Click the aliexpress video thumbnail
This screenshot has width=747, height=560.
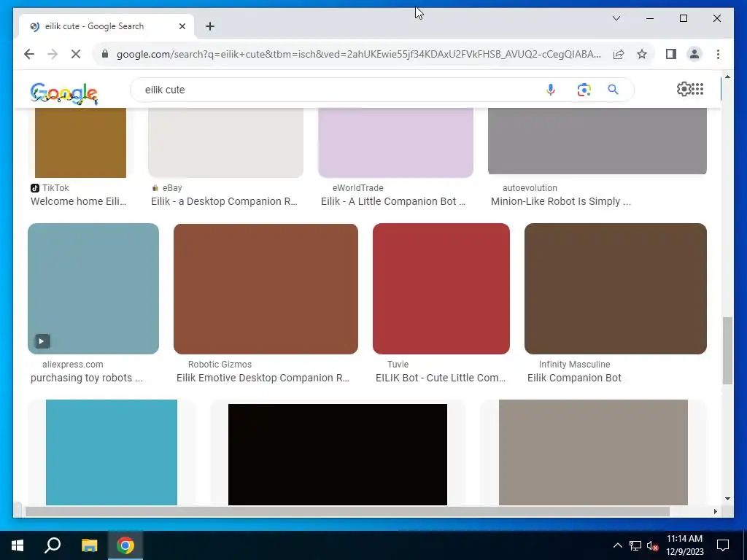click(93, 289)
